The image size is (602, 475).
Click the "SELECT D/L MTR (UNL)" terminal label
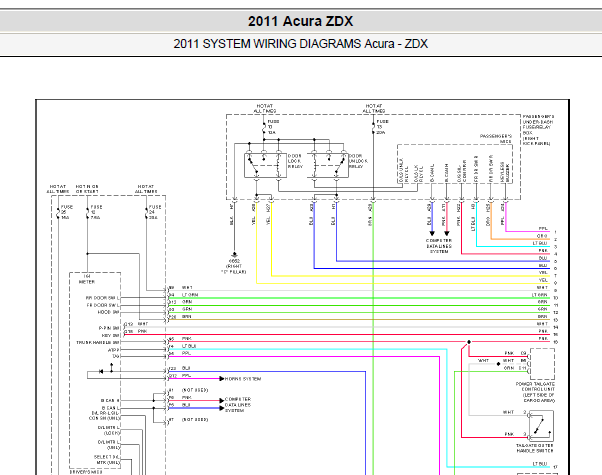click(x=107, y=460)
